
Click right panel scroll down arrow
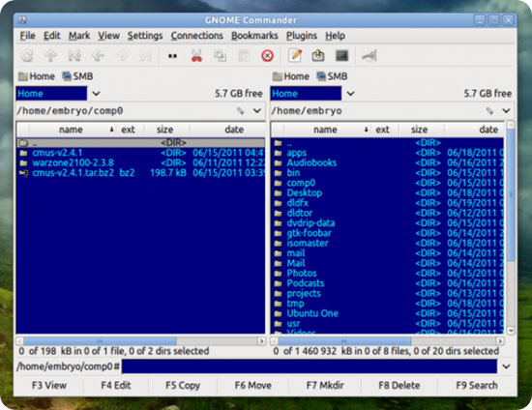coord(511,330)
